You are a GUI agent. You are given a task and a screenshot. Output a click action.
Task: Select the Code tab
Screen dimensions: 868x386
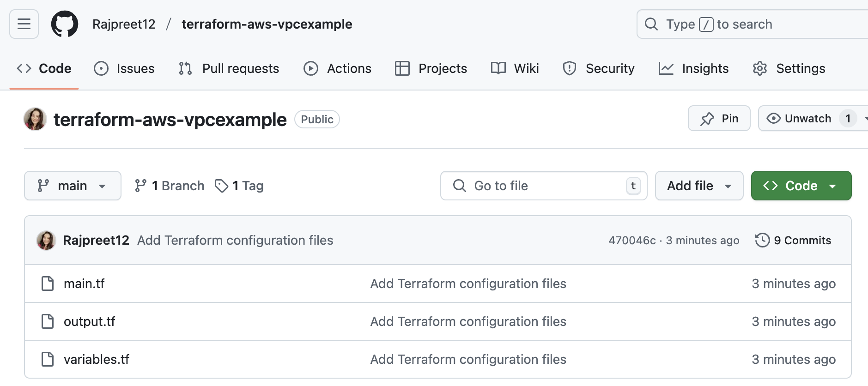[x=44, y=68]
